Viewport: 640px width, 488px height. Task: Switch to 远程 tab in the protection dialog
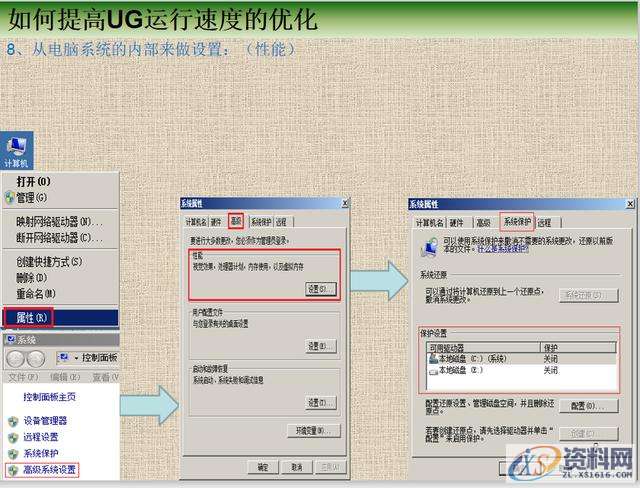[545, 223]
